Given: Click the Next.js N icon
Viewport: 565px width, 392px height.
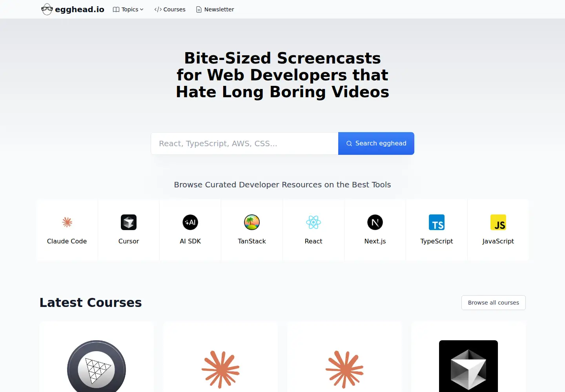Looking at the screenshot, I should (375, 222).
